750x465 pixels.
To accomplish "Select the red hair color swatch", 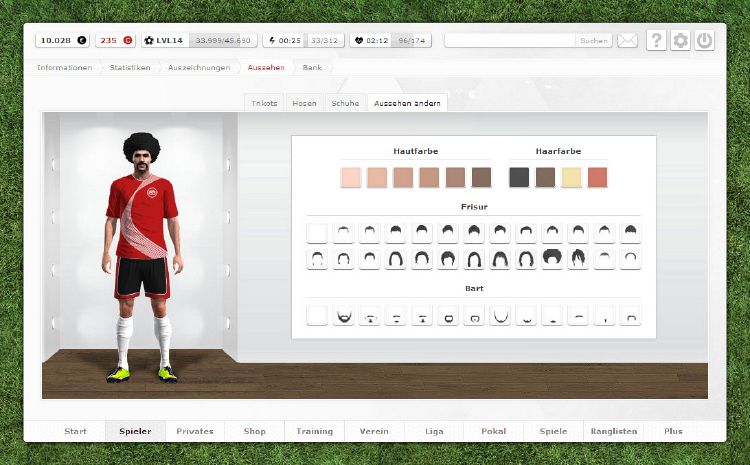I will pos(597,177).
